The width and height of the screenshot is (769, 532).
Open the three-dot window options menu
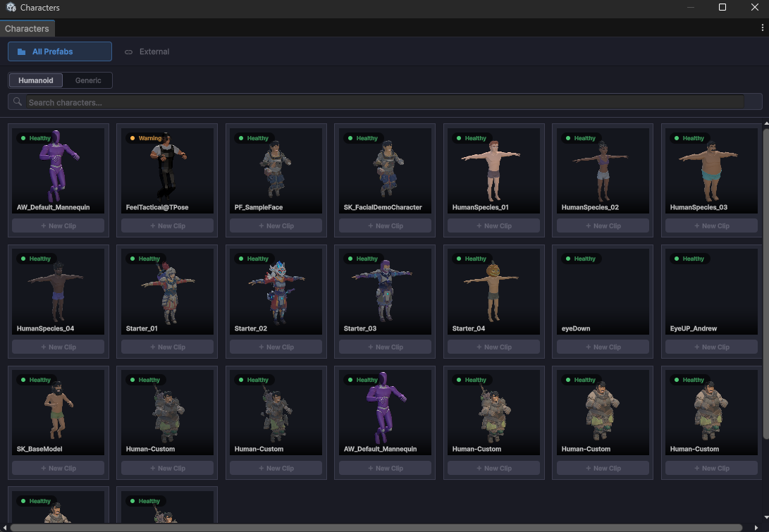coord(762,28)
